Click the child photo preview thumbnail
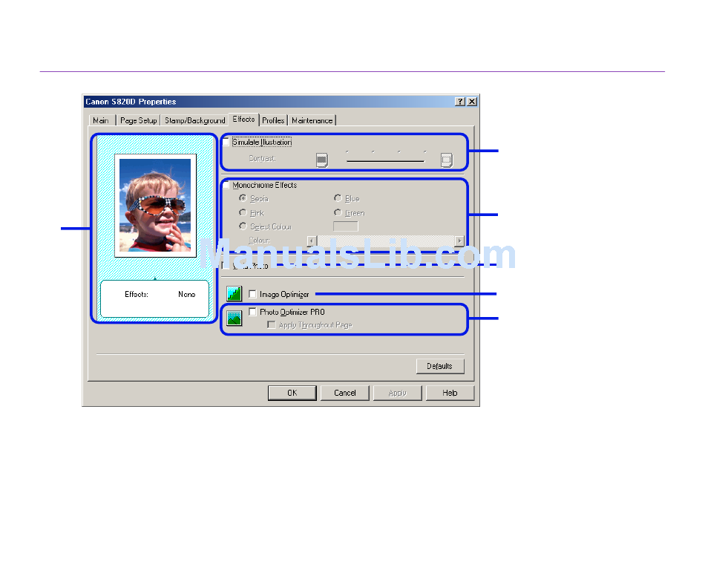The height and width of the screenshot is (588, 705). click(155, 206)
